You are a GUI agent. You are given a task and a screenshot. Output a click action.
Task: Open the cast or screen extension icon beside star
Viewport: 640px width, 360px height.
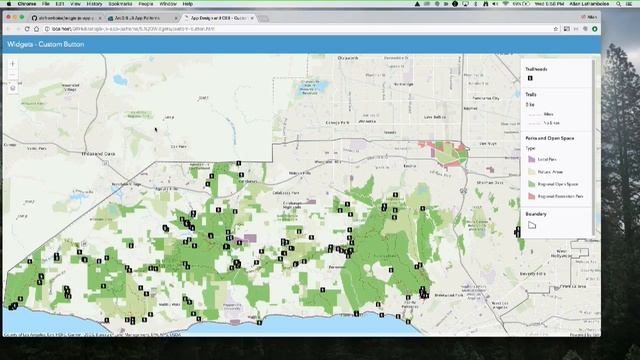click(567, 29)
